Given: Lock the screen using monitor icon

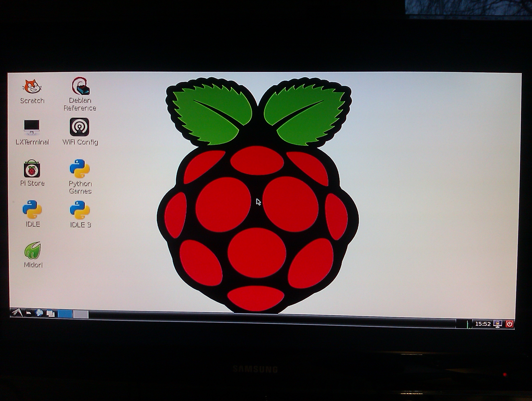Looking at the screenshot, I should coord(497,324).
